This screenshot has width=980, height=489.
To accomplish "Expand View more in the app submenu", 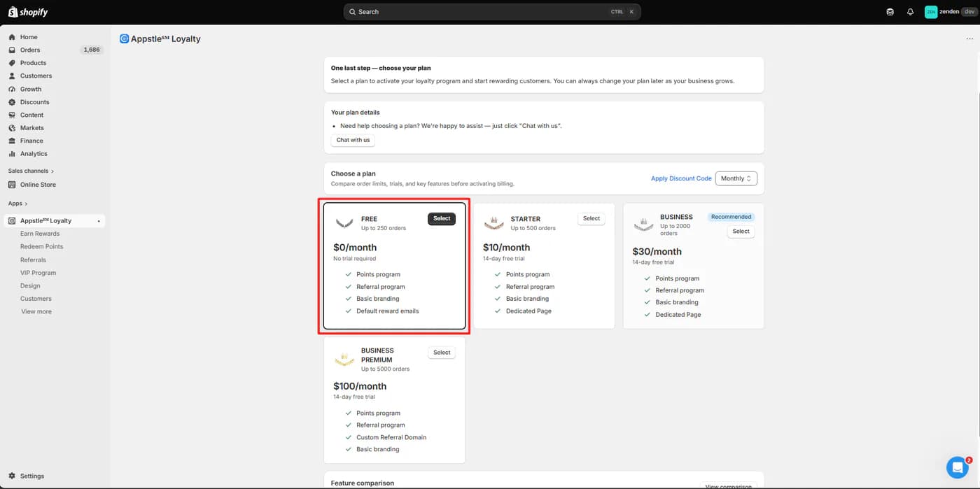I will [36, 311].
